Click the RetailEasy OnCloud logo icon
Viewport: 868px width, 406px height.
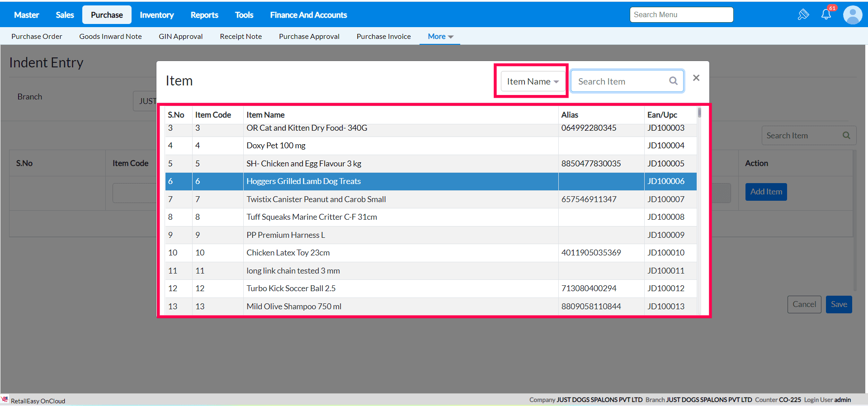pyautogui.click(x=5, y=400)
